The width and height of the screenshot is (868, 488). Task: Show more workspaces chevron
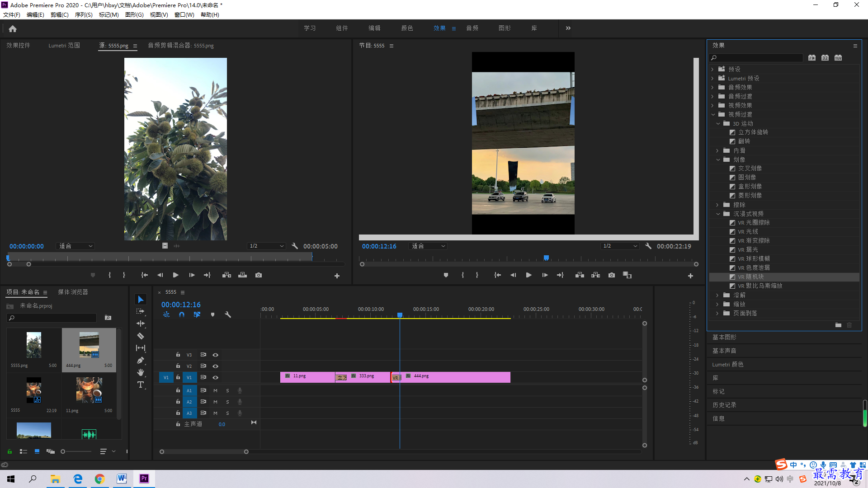point(568,28)
